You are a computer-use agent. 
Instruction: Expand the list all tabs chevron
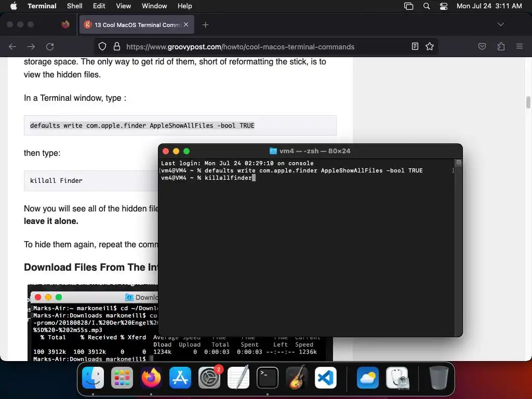click(x=500, y=24)
